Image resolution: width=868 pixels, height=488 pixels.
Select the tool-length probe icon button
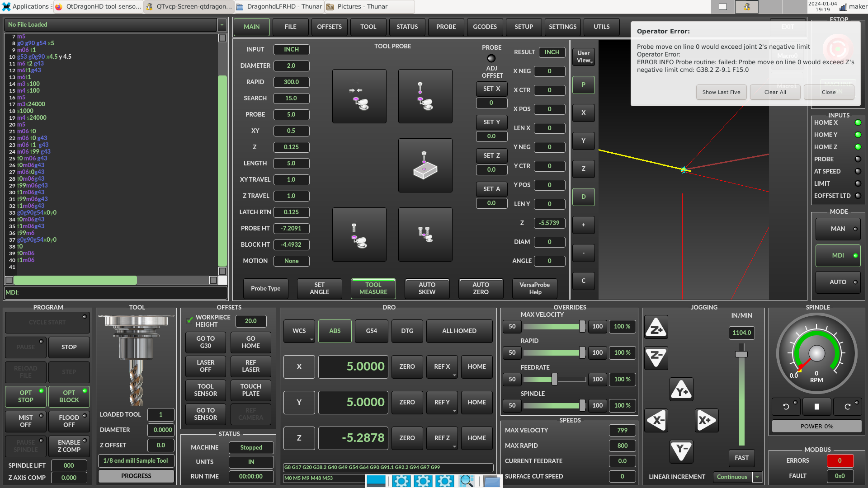(x=425, y=96)
